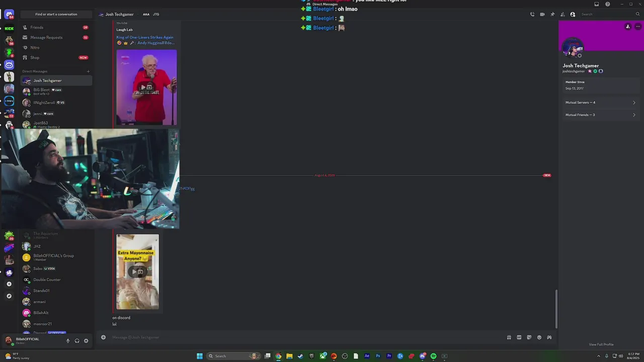Open Steam from taskbar
The width and height of the screenshot is (644, 362).
pyautogui.click(x=300, y=356)
